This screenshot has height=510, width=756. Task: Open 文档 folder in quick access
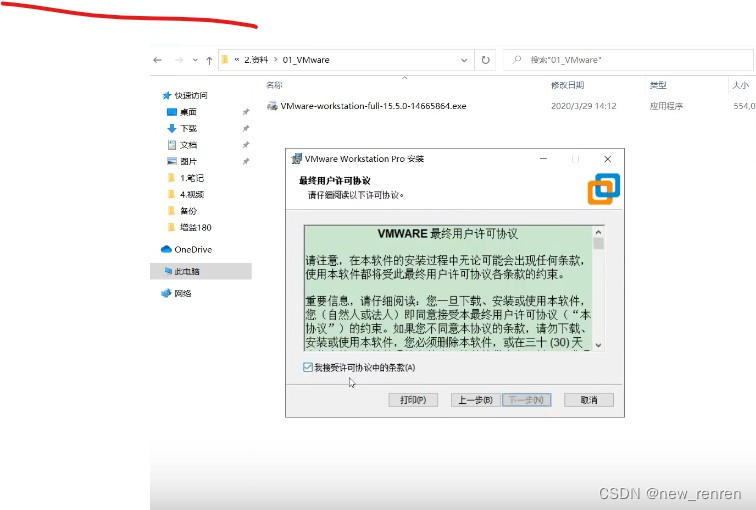click(188, 145)
